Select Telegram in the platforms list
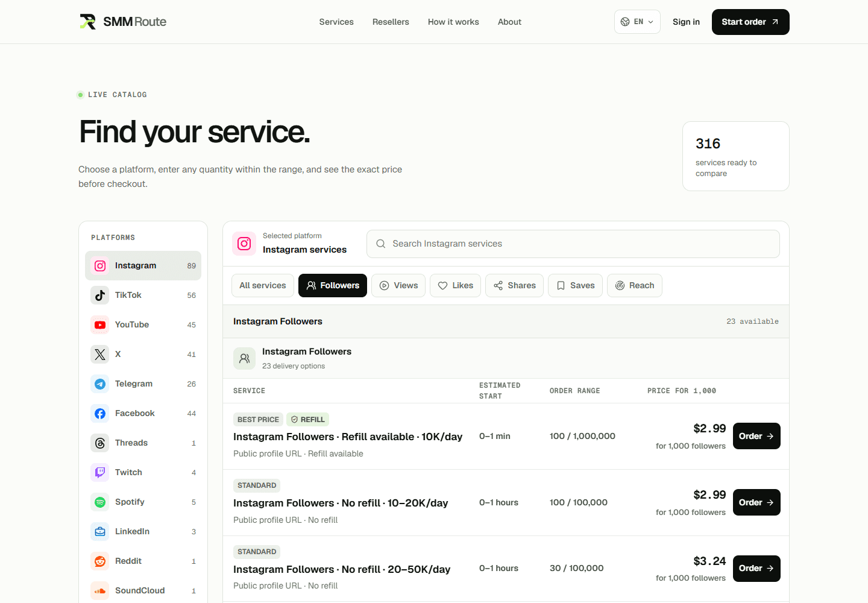Image resolution: width=868 pixels, height=603 pixels. click(143, 384)
